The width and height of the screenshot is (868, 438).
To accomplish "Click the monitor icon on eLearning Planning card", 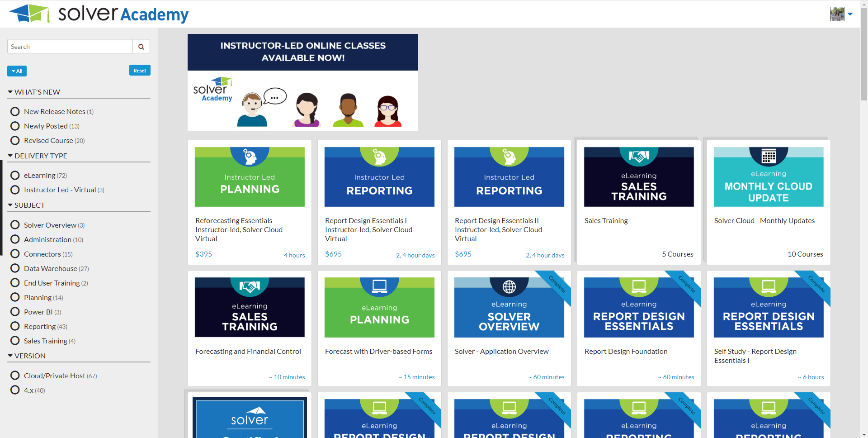I will coord(379,286).
